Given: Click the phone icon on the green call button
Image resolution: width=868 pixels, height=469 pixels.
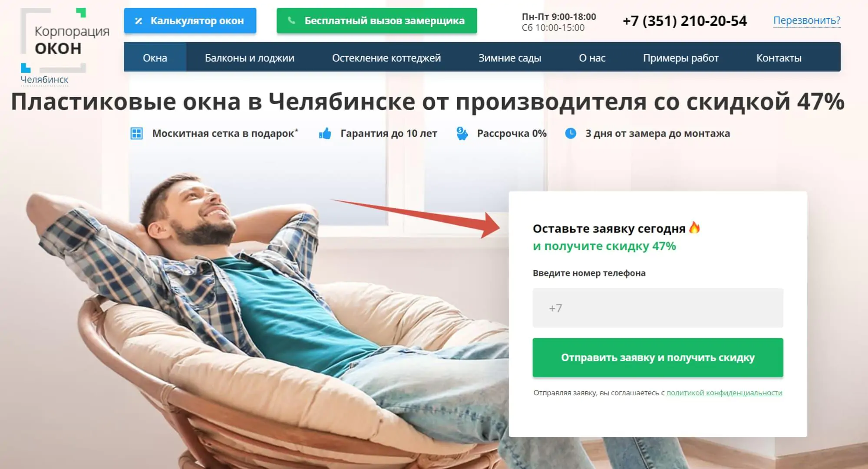Looking at the screenshot, I should click(292, 20).
